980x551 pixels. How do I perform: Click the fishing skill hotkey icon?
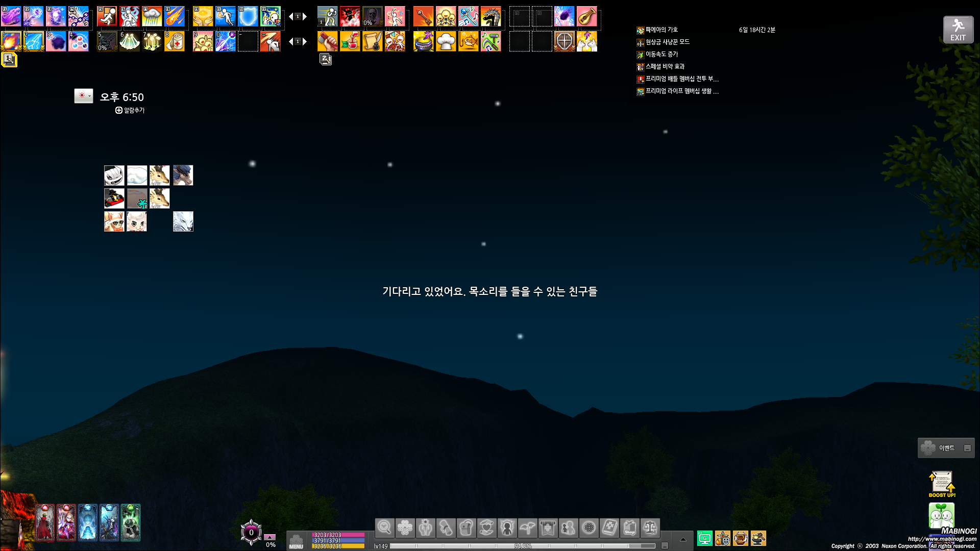click(468, 41)
